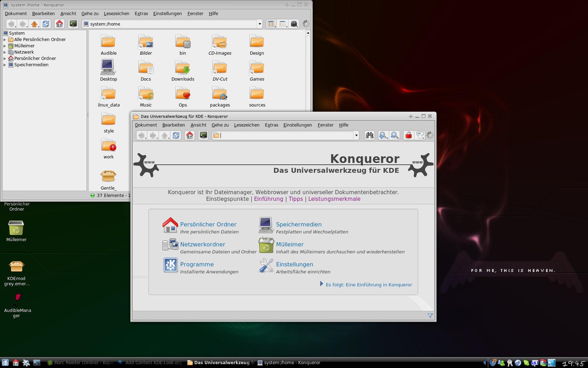Click the detailed list view button in system:/home window
Viewport: 588px width, 368px height.
282,24
